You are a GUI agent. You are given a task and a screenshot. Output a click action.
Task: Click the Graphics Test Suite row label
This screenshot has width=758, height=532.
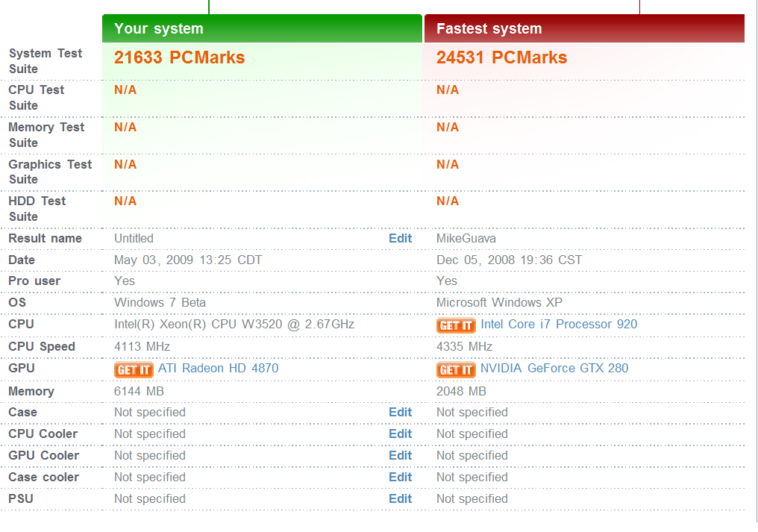coord(50,172)
